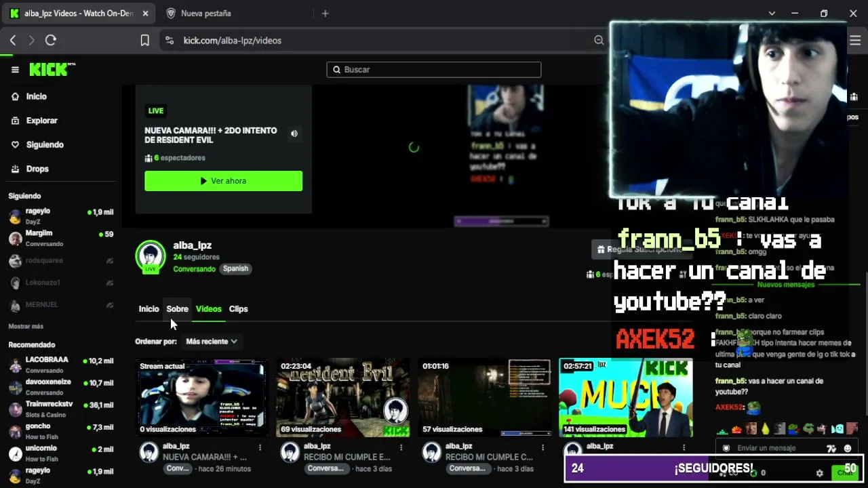Open davooxeneize recommended channel

pos(61,387)
